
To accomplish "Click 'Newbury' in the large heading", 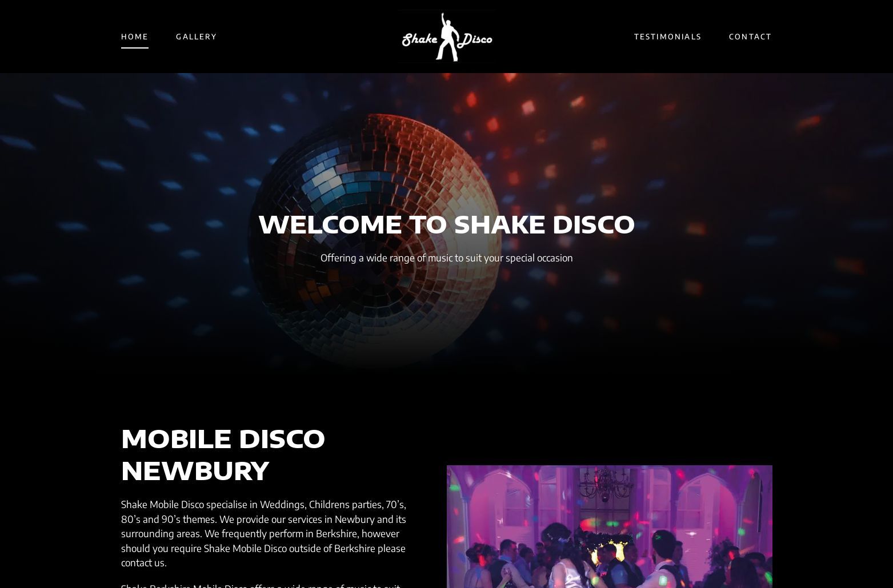I will 195,471.
